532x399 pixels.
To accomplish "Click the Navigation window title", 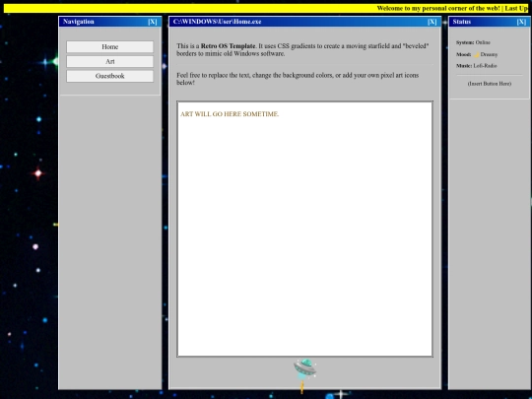I will [x=79, y=22].
